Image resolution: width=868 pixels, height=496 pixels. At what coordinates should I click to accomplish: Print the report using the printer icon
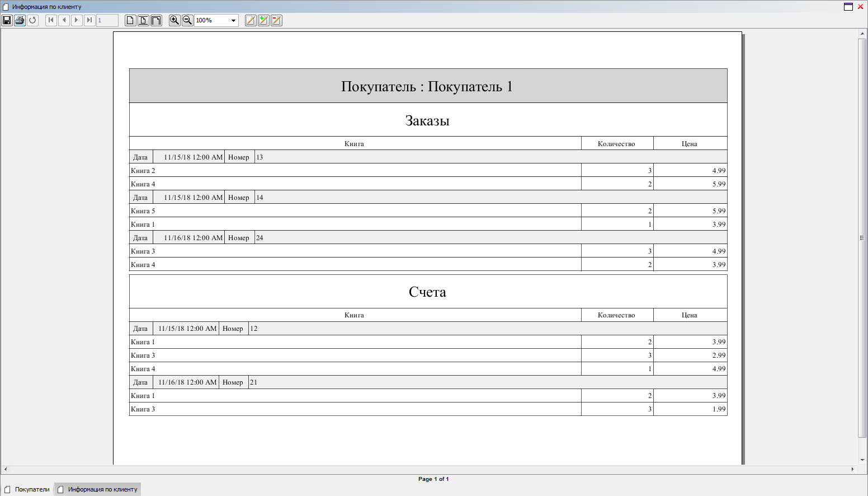coord(20,20)
